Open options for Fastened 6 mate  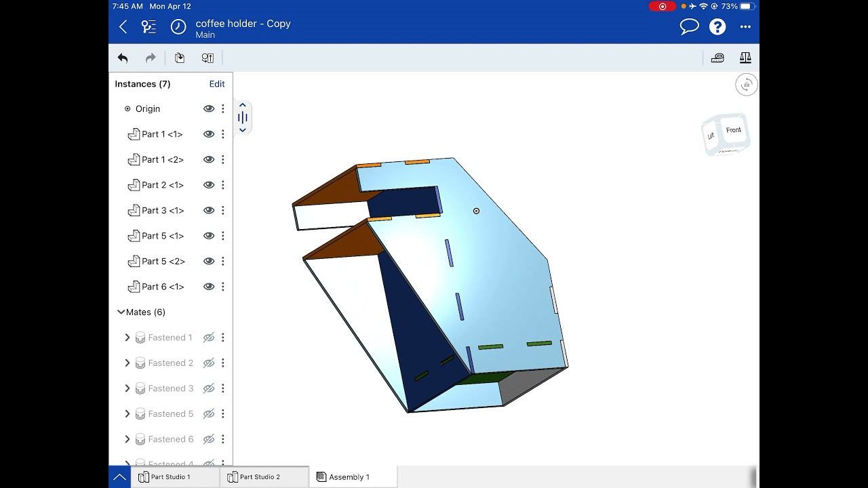(222, 439)
